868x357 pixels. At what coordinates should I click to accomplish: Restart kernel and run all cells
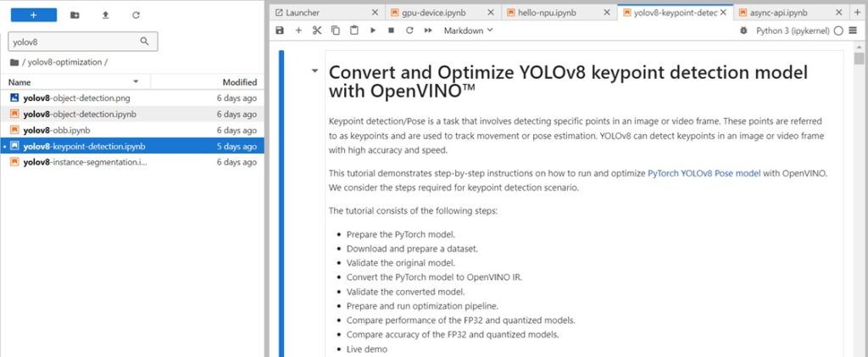click(428, 31)
